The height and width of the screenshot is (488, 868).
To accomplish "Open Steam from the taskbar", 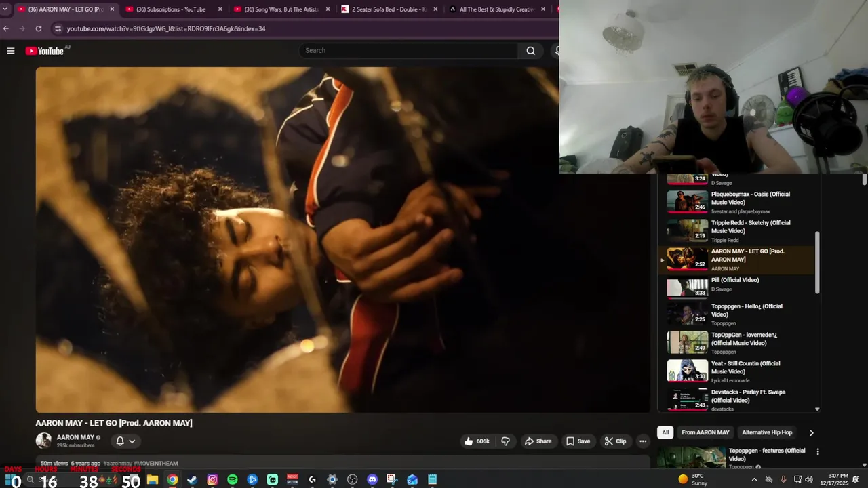I will tap(192, 480).
